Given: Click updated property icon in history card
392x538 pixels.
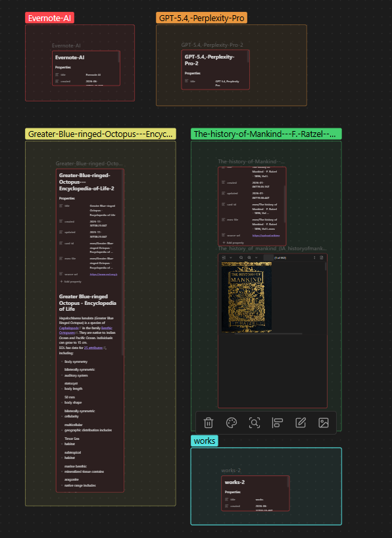Looking at the screenshot, I should 224,193.
